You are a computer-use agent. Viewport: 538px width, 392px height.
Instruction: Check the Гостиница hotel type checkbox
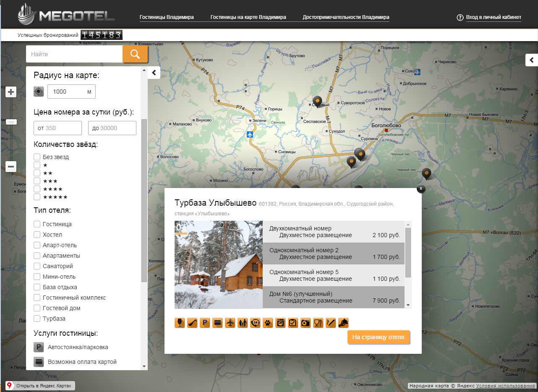coord(37,224)
